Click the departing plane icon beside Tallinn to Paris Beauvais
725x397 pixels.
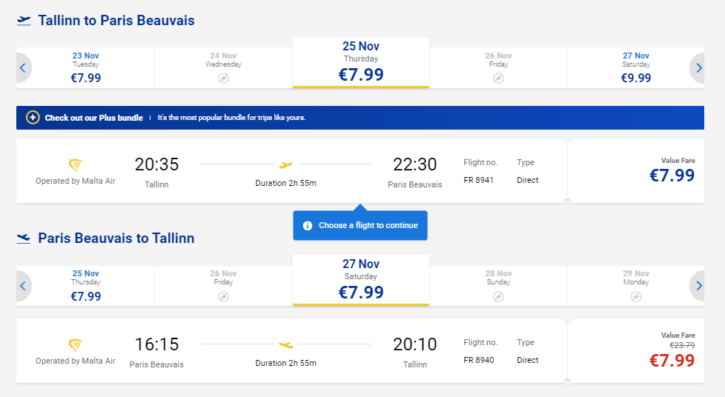point(24,20)
